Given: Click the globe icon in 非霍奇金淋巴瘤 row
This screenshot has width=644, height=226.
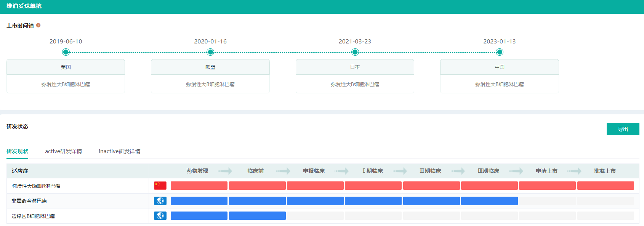Looking at the screenshot, I should [x=160, y=201].
